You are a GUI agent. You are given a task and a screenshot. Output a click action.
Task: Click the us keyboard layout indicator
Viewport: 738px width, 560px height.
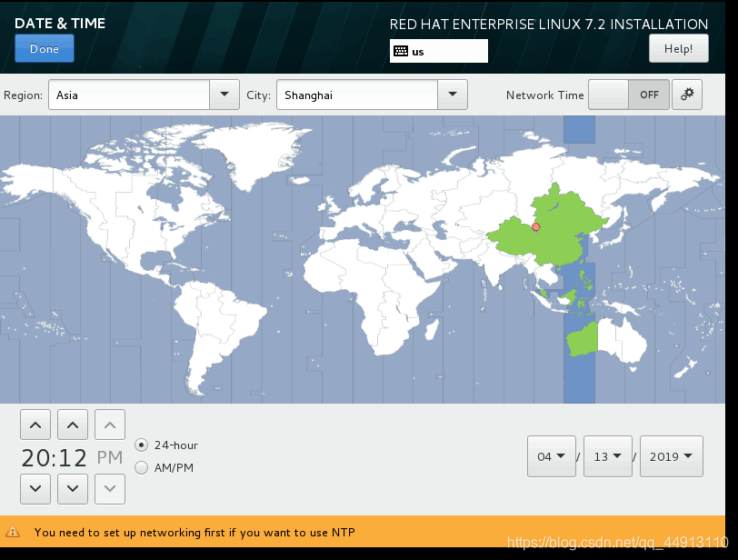coord(439,51)
